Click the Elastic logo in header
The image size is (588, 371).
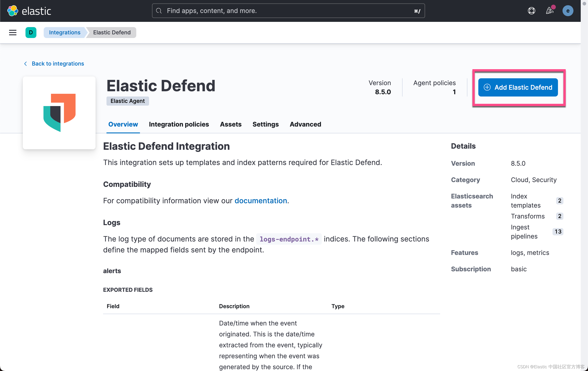(x=29, y=11)
